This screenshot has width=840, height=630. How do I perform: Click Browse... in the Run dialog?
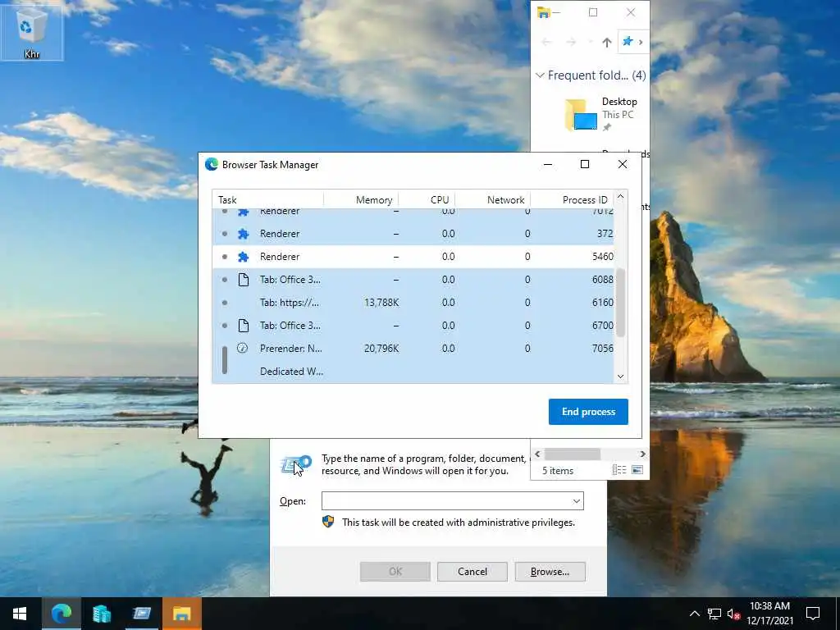pos(550,572)
